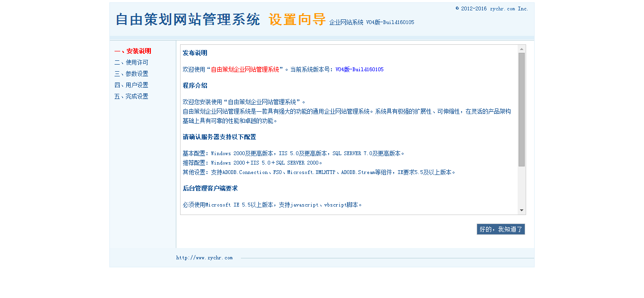Click blue version V04版-Build160105 in text box
This screenshot has height=298, width=644.
pos(359,69)
